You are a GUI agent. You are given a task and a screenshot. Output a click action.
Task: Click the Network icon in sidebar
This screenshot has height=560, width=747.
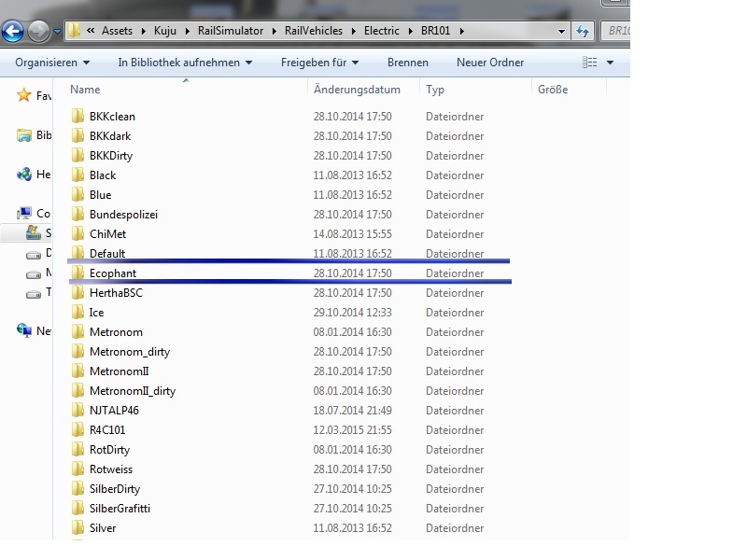(x=24, y=330)
